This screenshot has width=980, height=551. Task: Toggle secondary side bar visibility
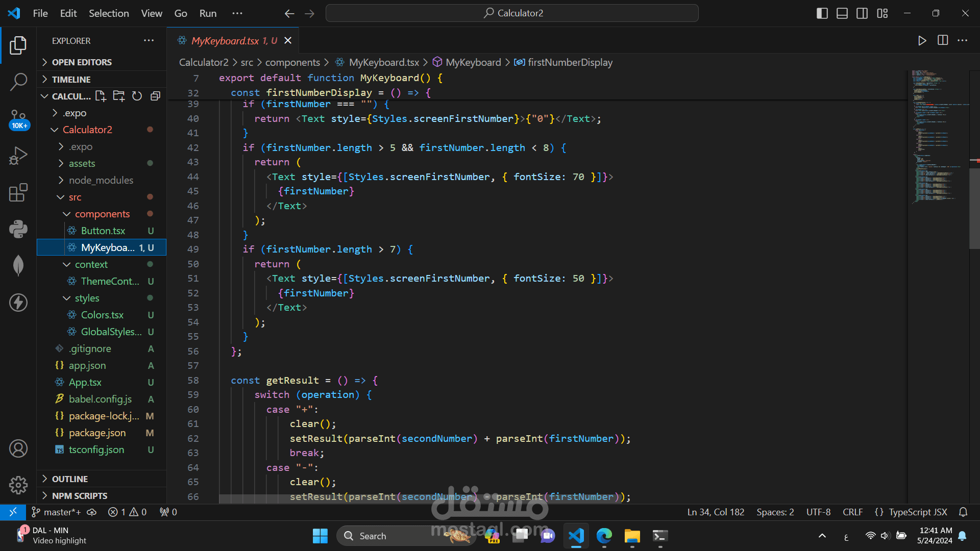pos(862,13)
